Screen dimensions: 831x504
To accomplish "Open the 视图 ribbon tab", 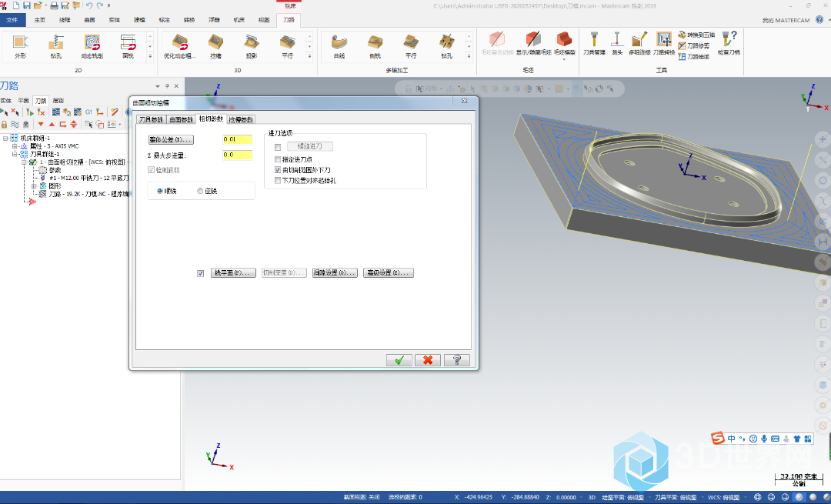I will click(x=264, y=20).
